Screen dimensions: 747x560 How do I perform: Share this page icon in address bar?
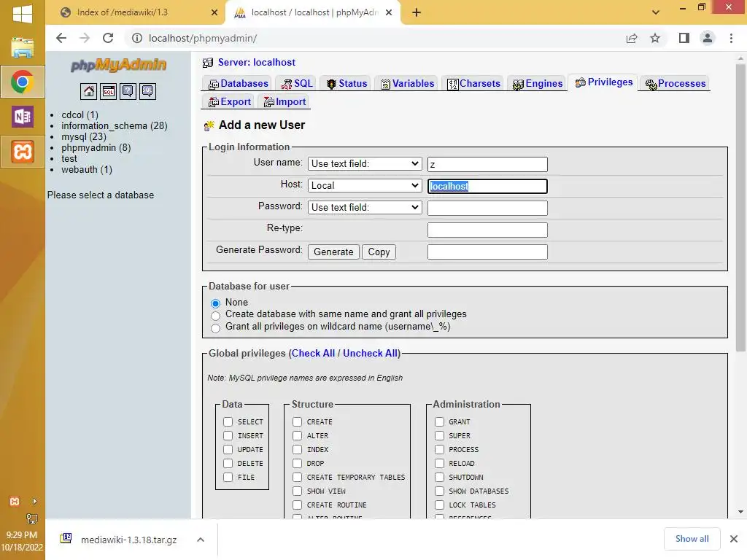coord(632,38)
